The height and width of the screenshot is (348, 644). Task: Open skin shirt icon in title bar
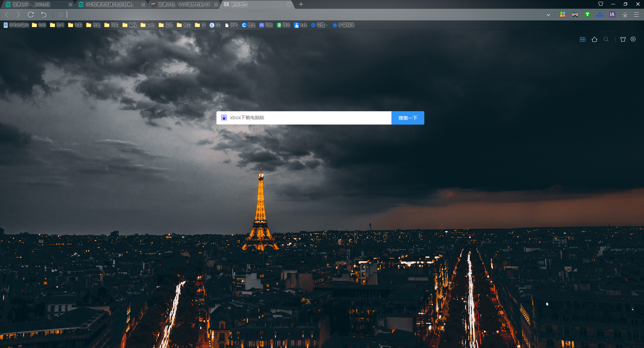(601, 4)
